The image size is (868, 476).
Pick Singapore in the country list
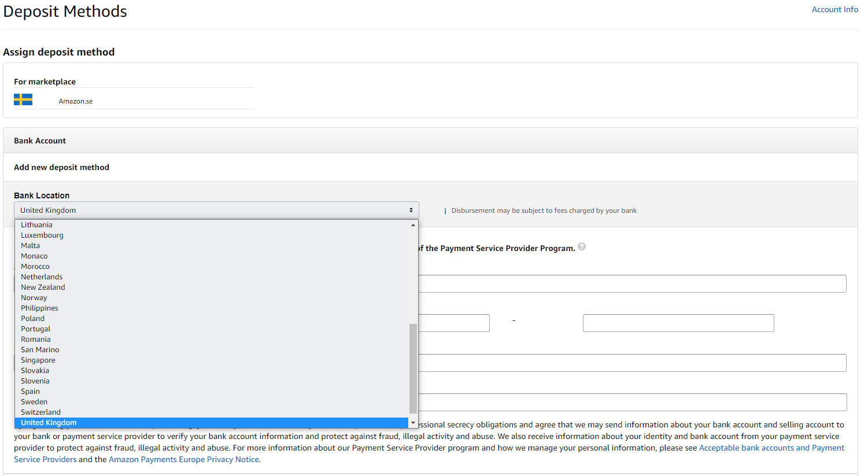click(x=212, y=360)
